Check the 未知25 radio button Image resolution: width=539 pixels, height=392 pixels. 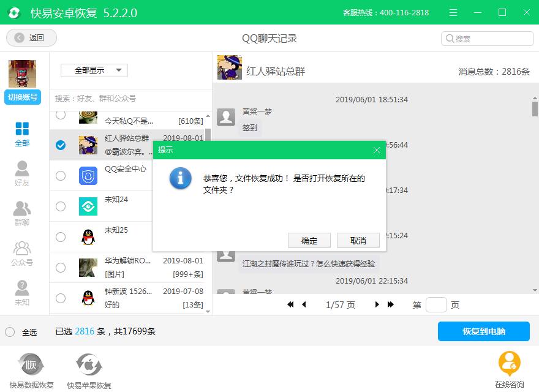point(61,237)
